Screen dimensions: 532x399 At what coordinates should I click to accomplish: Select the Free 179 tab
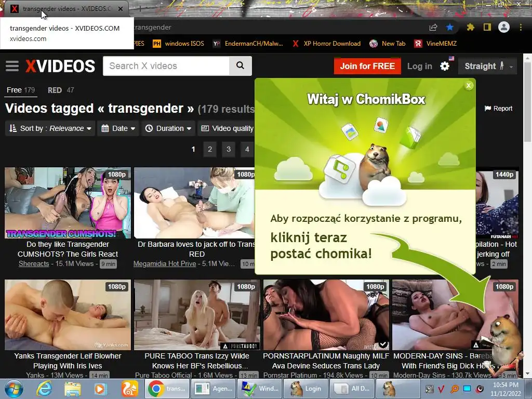[21, 90]
